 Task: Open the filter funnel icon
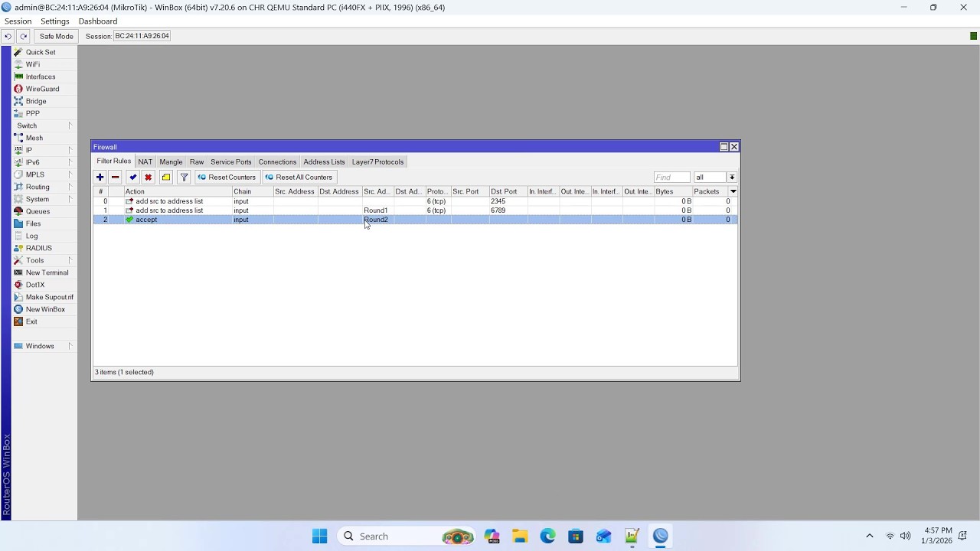click(x=184, y=177)
